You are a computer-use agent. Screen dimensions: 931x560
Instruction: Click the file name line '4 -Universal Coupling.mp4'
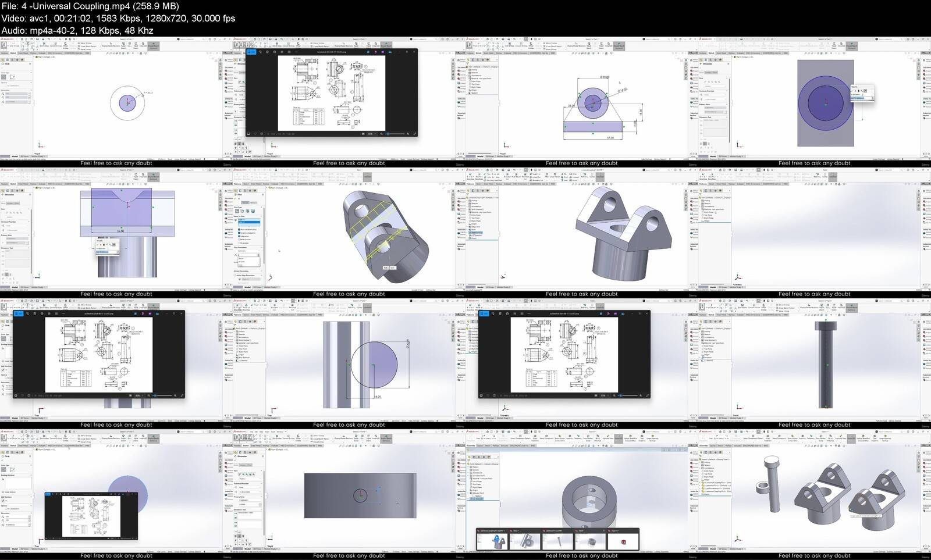coord(90,6)
